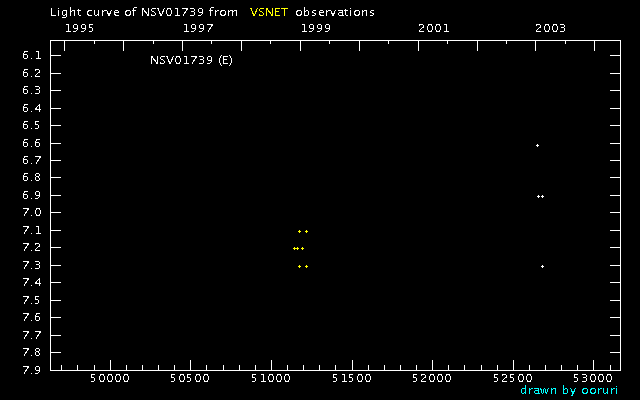
Task: Click the 53000 label on bottom axis
Action: click(593, 380)
